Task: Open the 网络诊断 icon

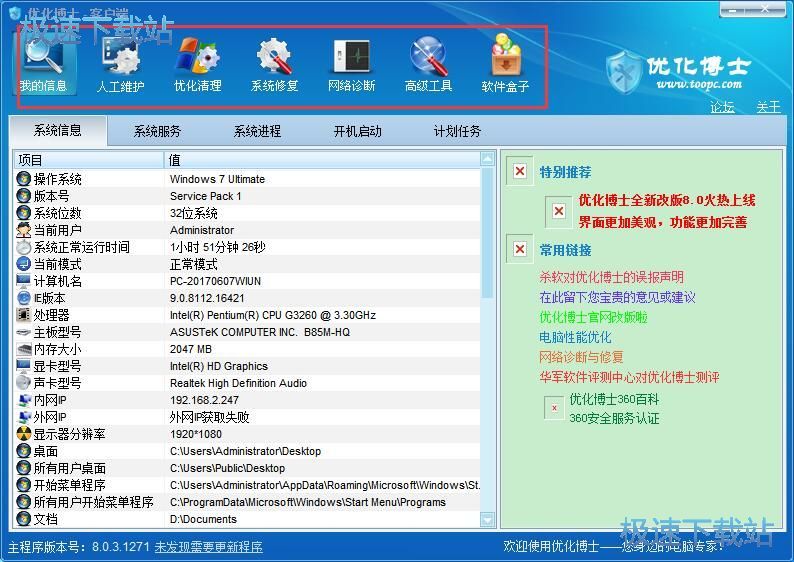Action: [351, 57]
